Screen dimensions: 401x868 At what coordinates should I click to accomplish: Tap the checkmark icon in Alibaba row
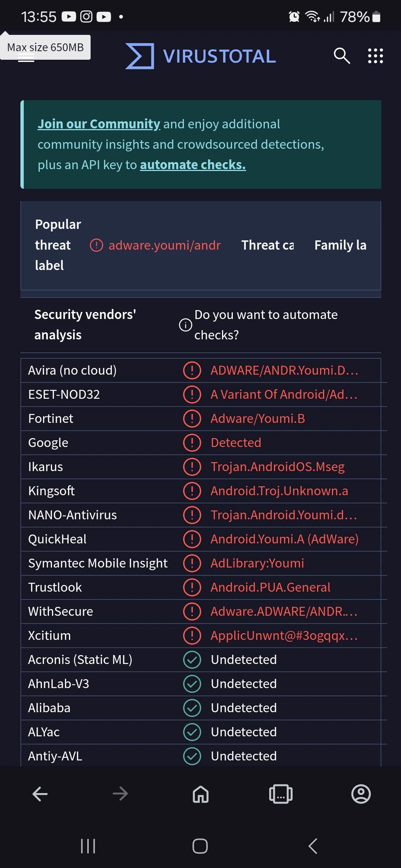tap(192, 708)
